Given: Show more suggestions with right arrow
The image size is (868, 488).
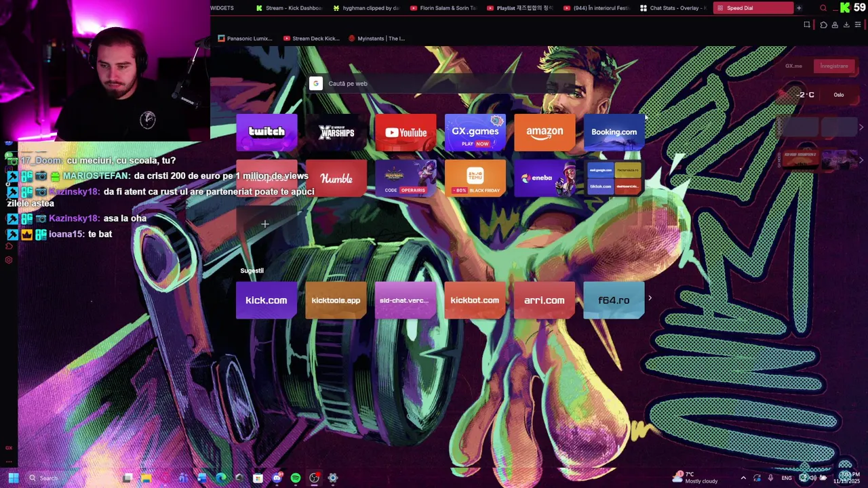Looking at the screenshot, I should point(650,298).
